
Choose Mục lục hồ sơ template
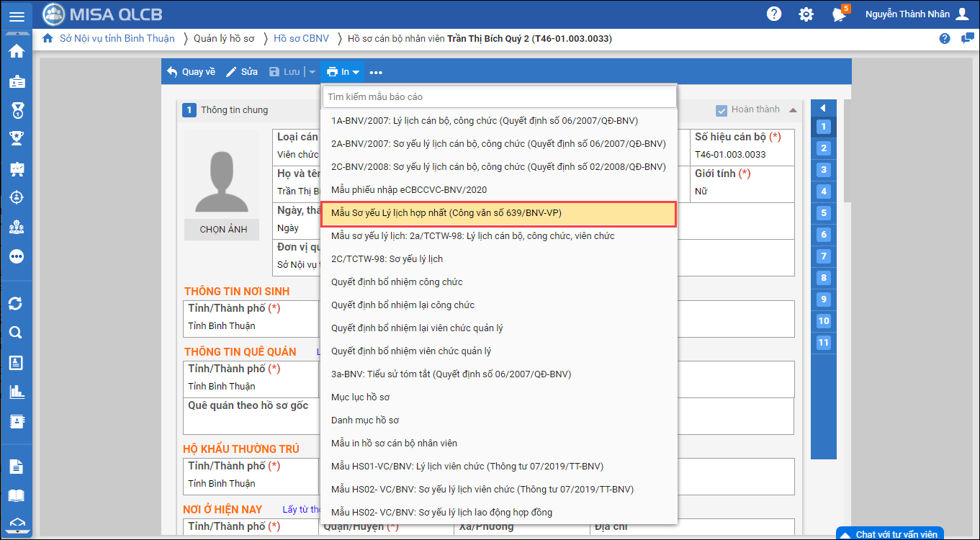(361, 397)
